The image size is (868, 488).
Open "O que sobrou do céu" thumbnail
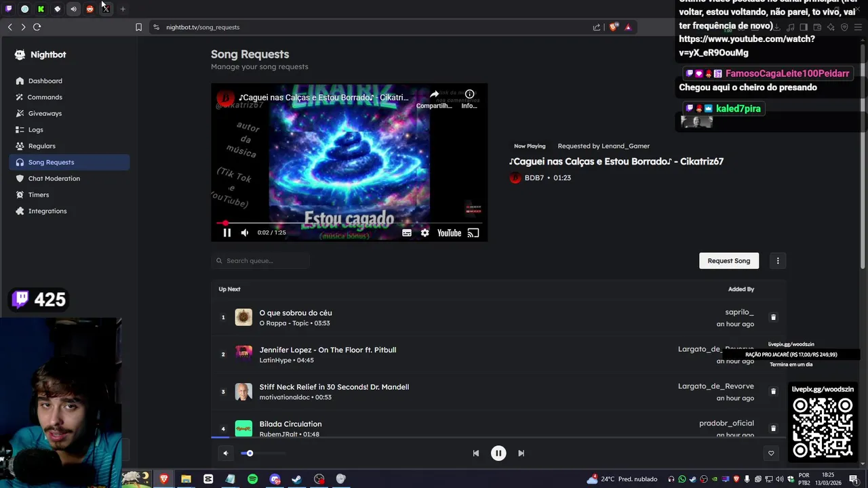pos(243,317)
